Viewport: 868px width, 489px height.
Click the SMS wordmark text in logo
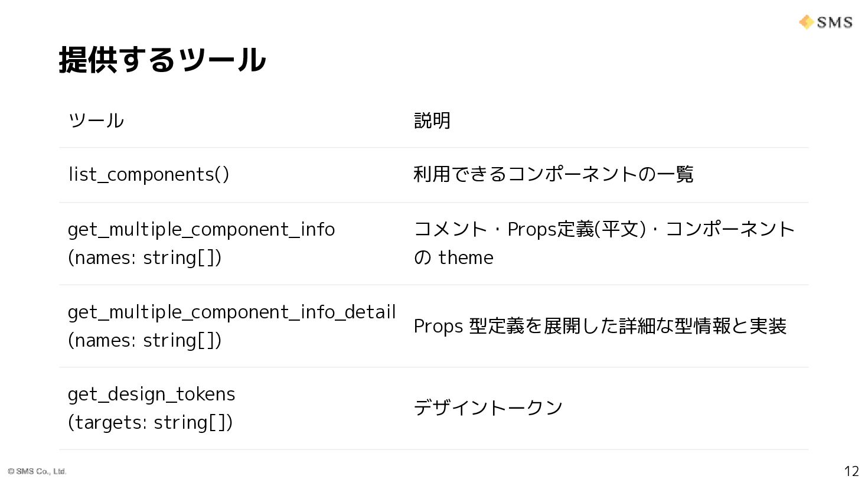click(x=834, y=22)
